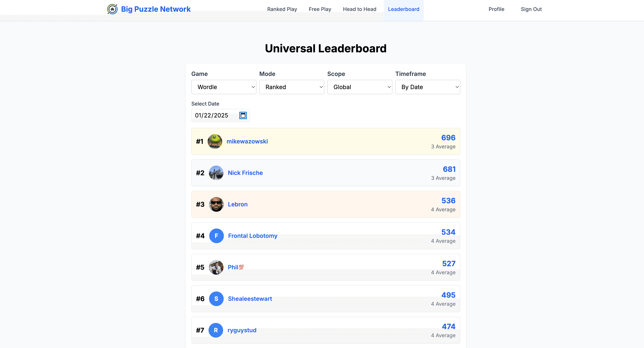The height and width of the screenshot is (348, 644).
Task: Click the blue F avatar for Frontal Lobotomy
Action: (216, 236)
